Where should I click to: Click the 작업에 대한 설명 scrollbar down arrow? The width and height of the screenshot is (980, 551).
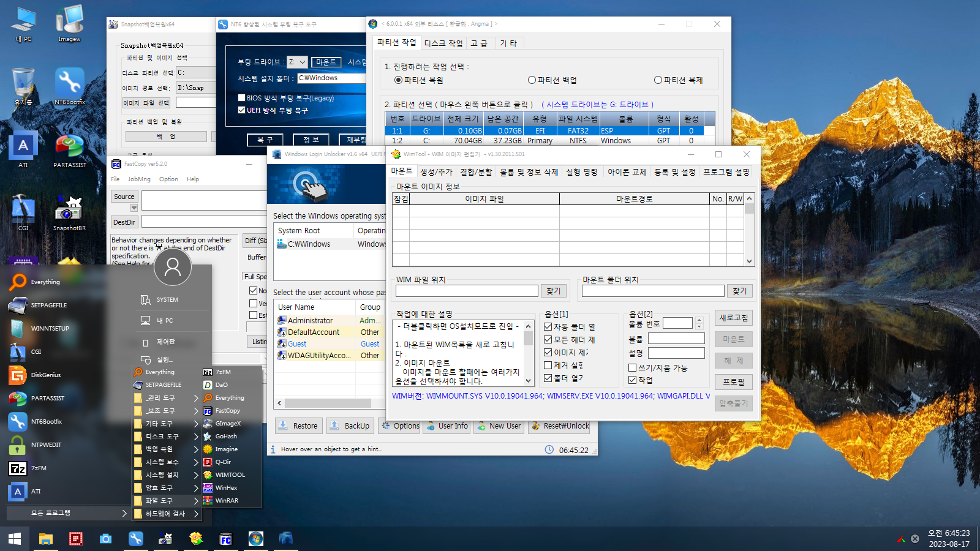click(x=528, y=380)
